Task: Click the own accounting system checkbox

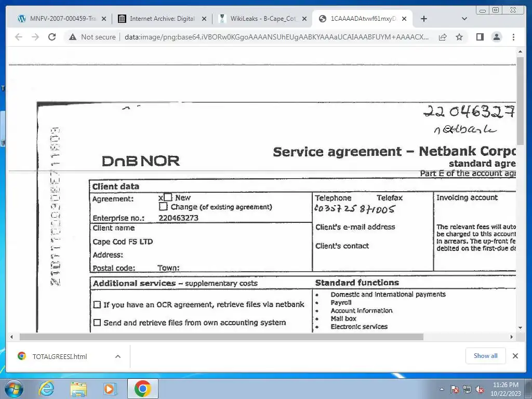Action: pos(97,322)
